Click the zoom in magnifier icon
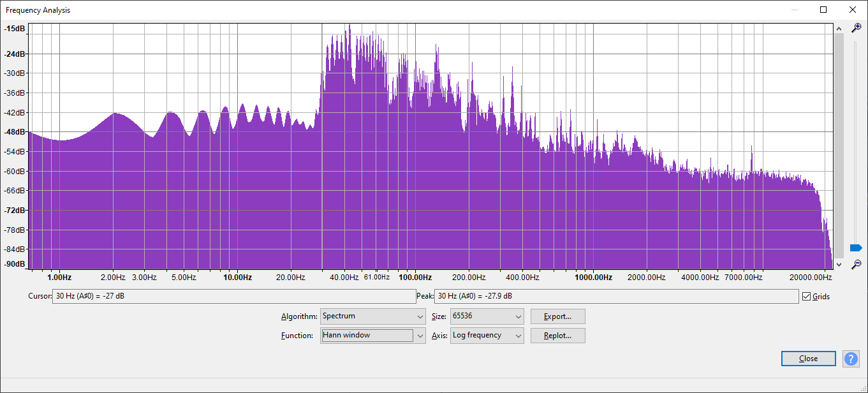Image resolution: width=868 pixels, height=393 pixels. tap(857, 28)
